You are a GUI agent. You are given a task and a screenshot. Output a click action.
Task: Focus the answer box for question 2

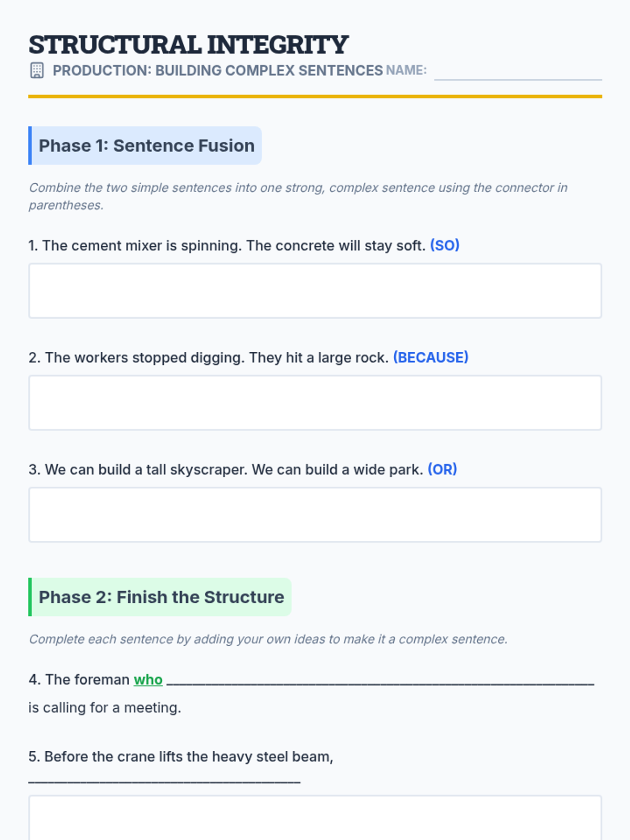[x=315, y=403]
